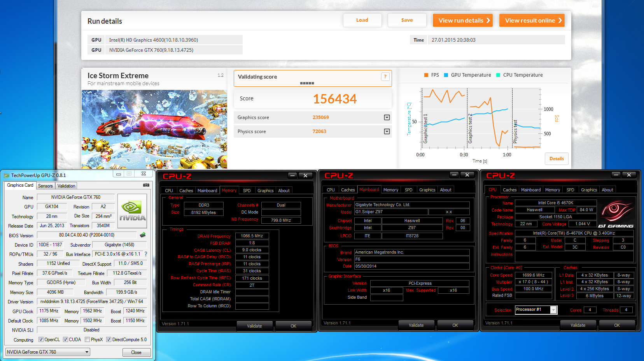
Task: Click View run details button
Action: (x=463, y=20)
